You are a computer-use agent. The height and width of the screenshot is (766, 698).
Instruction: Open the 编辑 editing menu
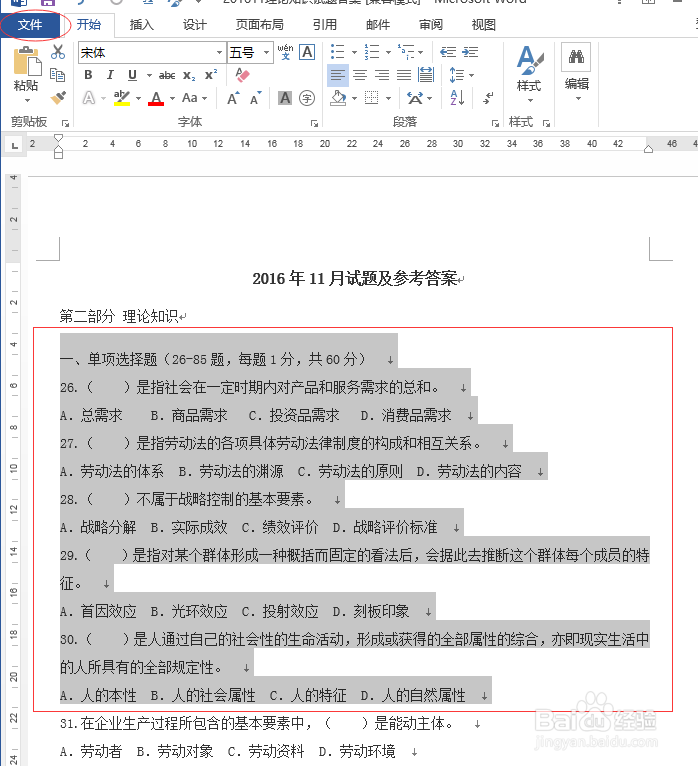(576, 73)
